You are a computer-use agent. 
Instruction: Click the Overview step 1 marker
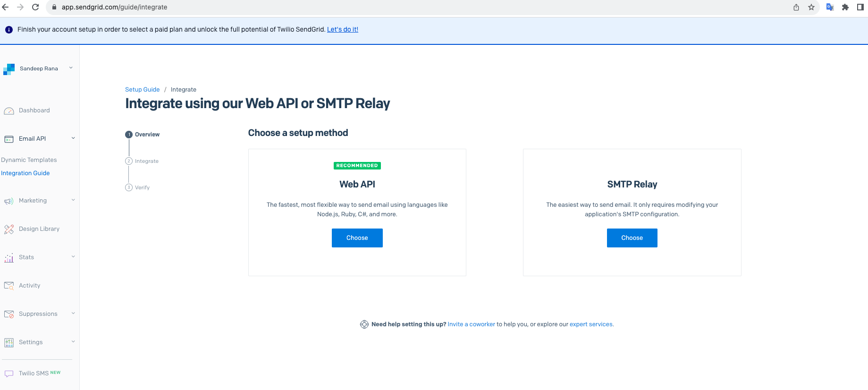(129, 135)
